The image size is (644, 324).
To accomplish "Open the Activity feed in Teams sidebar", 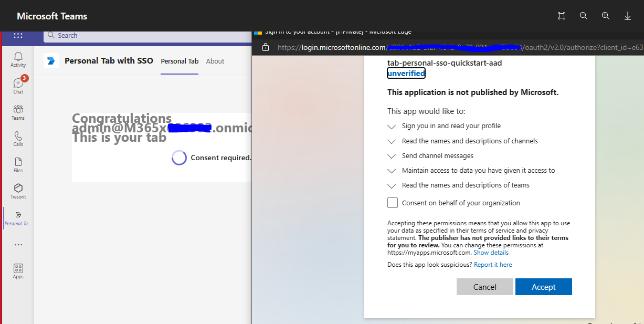I will [x=18, y=58].
